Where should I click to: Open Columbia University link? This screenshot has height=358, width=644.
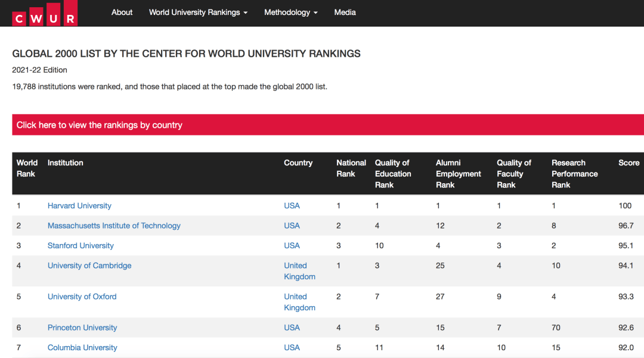click(82, 347)
